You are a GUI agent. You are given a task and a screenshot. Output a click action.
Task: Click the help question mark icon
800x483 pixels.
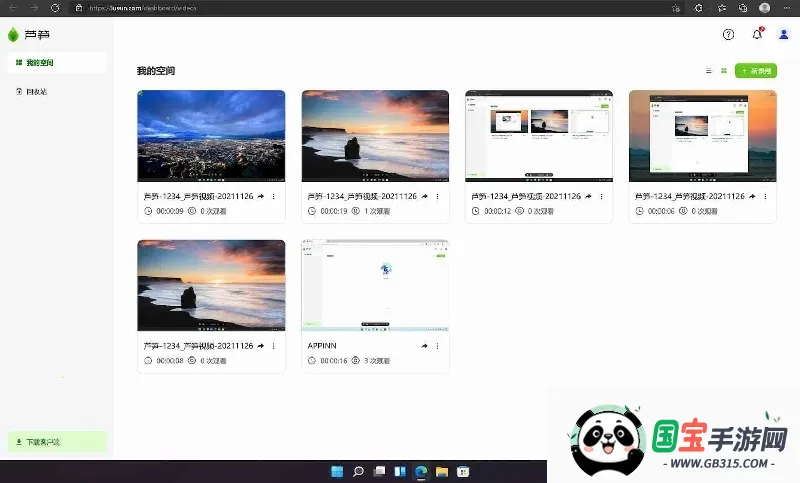(x=728, y=34)
